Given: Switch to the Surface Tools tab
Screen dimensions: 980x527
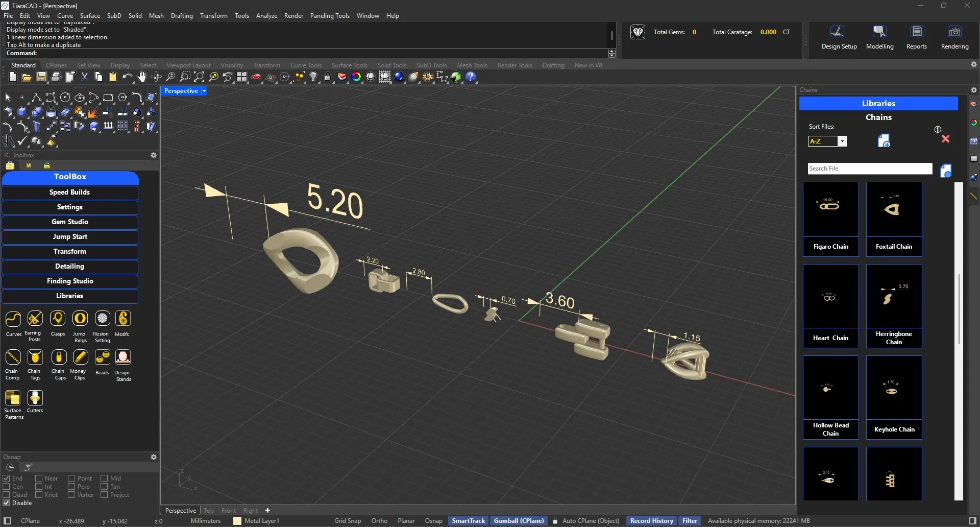Looking at the screenshot, I should [x=349, y=65].
